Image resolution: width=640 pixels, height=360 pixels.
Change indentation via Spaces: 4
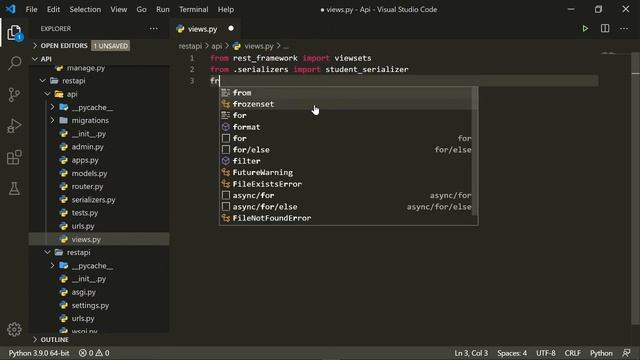[512, 353]
